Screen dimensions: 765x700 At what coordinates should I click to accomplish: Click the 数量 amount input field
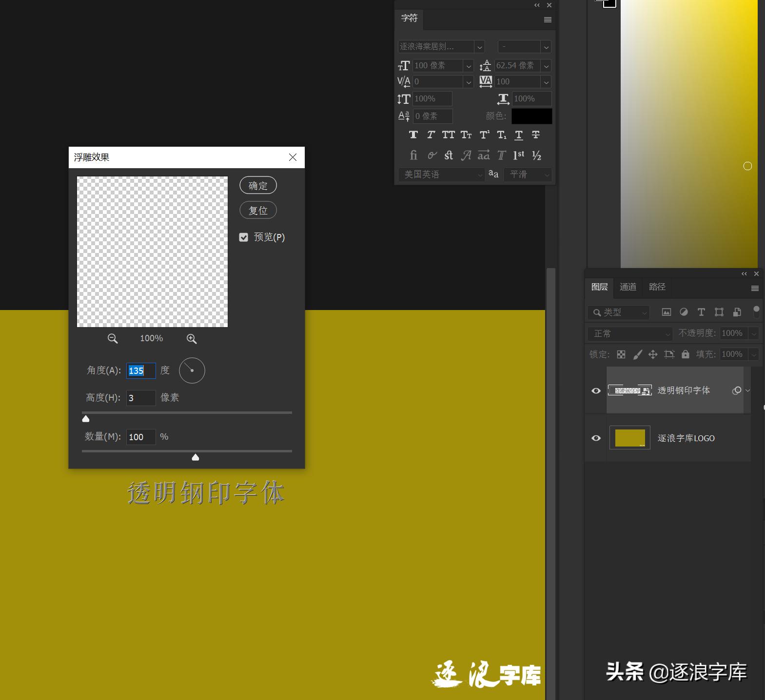pyautogui.click(x=141, y=437)
